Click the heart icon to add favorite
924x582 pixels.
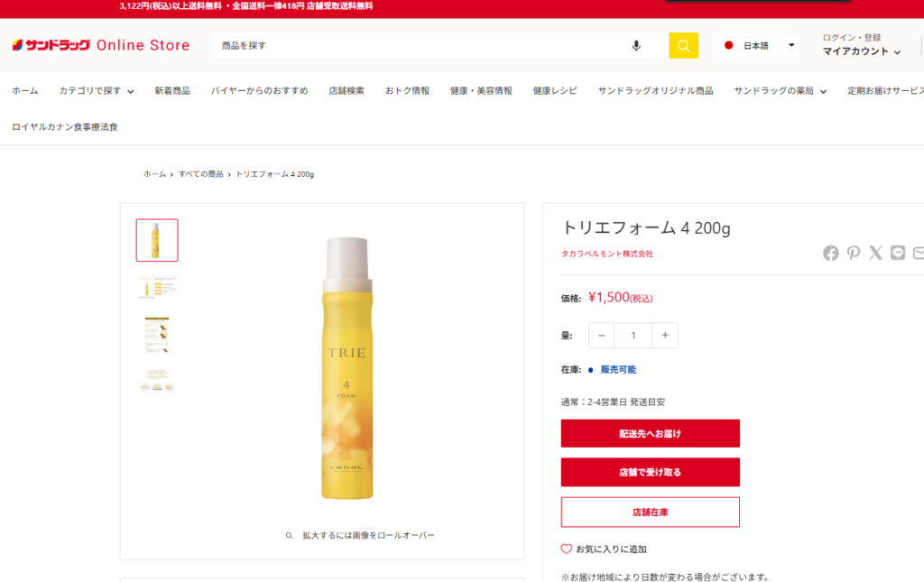[x=566, y=549]
